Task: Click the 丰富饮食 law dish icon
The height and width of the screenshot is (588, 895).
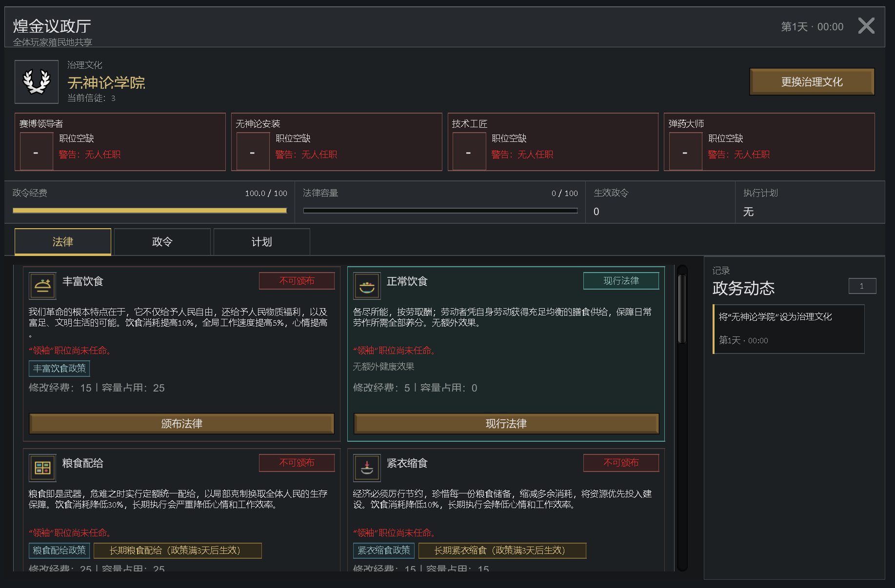Action: click(x=42, y=286)
